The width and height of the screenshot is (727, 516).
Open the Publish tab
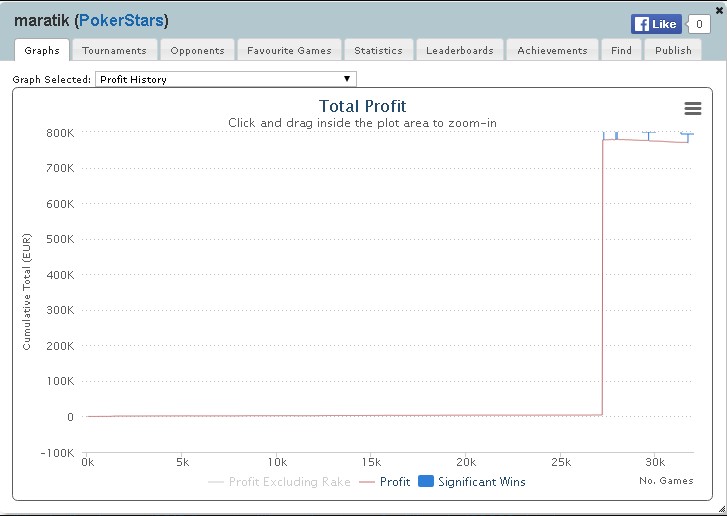(673, 50)
